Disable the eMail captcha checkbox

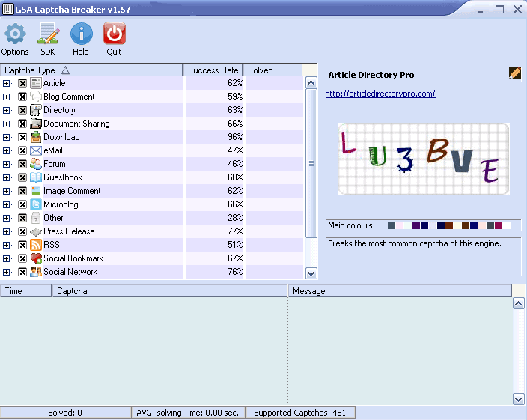point(22,150)
